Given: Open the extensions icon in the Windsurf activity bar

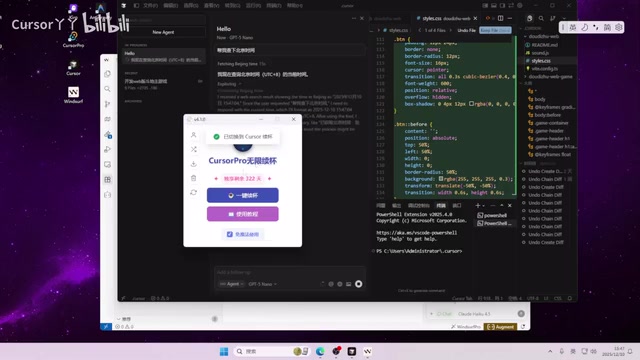Looking at the screenshot, I should click(107, 180).
